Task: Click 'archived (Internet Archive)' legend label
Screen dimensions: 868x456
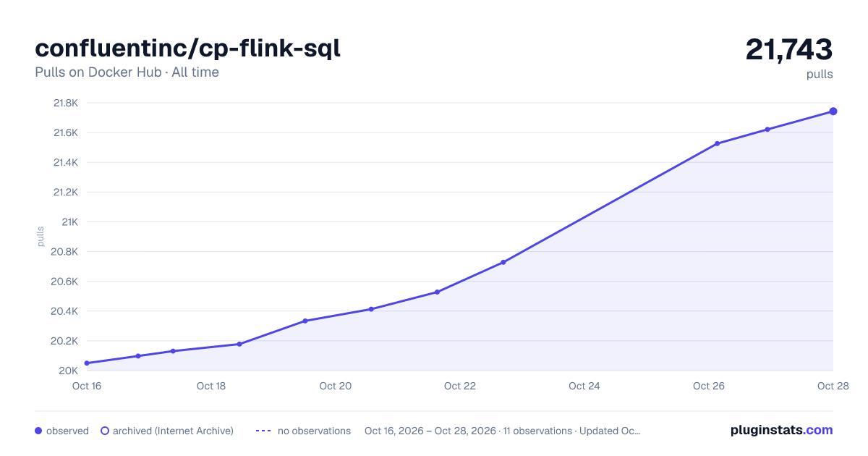Action: point(173,431)
